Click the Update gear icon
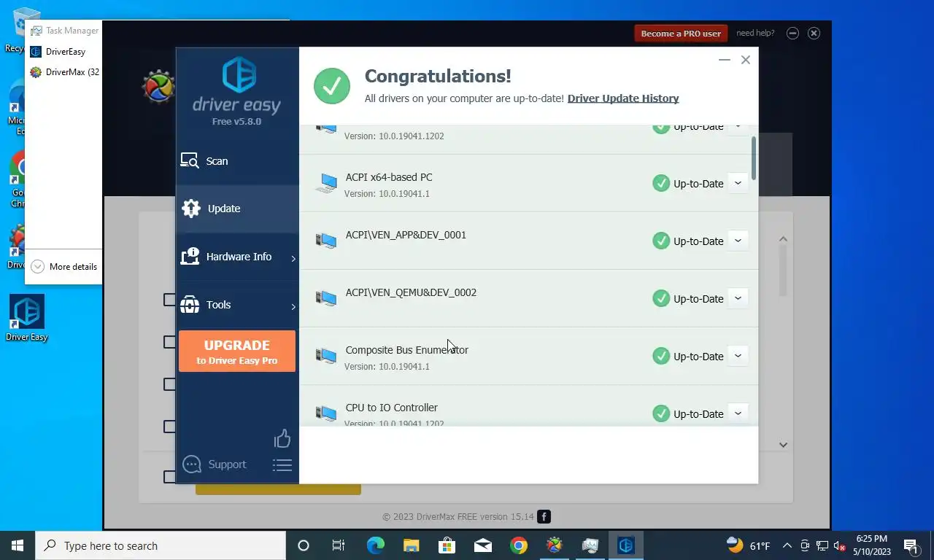The image size is (934, 560). 191,209
